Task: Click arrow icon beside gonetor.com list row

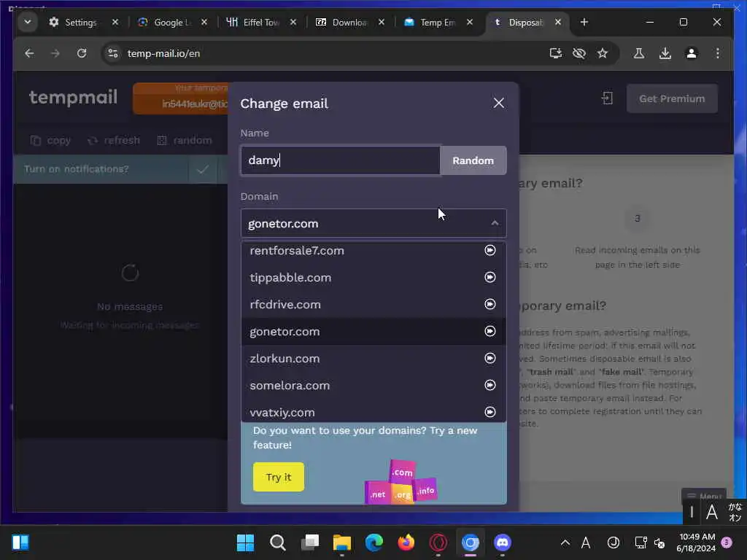Action: (489, 332)
